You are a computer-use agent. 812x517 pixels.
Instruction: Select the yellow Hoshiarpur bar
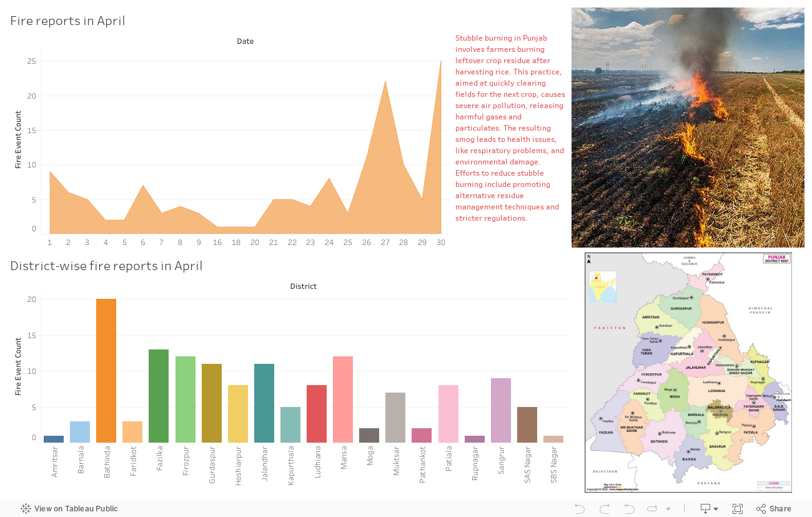point(238,414)
